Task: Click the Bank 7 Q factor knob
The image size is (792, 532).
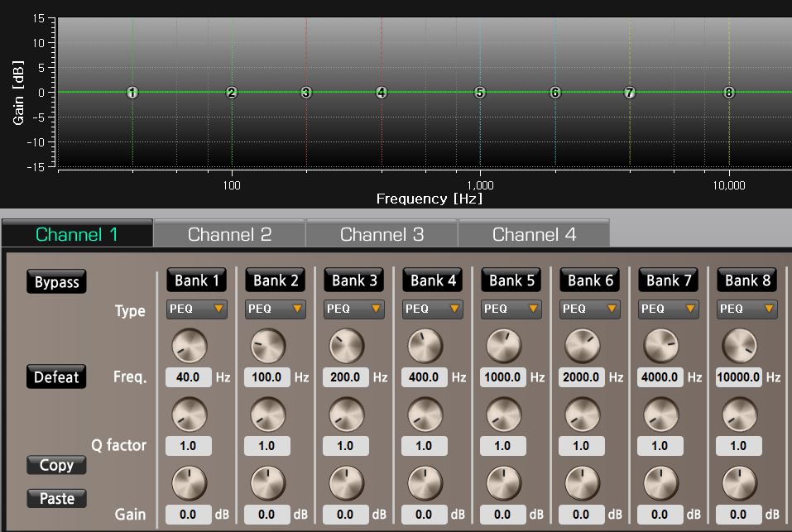Action: (x=660, y=414)
